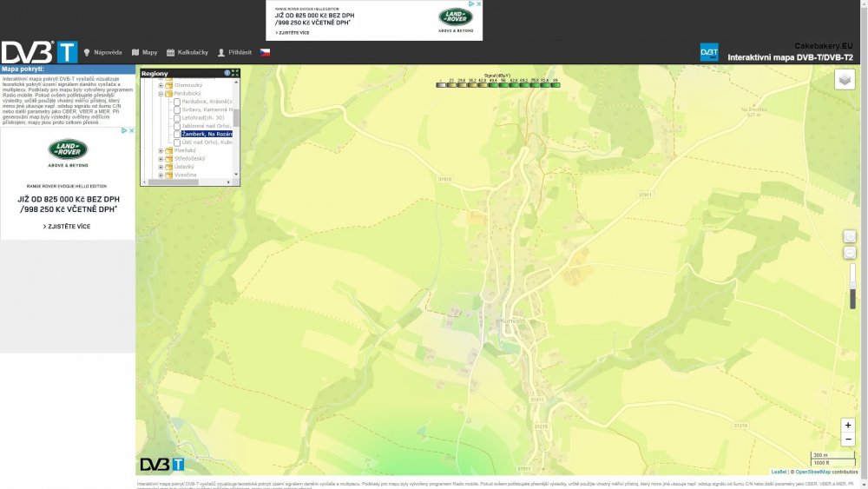Click the AdChoices icon on sidebar ad
The image size is (868, 489).
(124, 130)
